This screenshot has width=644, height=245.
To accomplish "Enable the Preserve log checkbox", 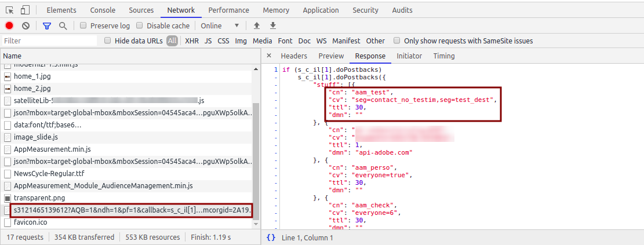I will [x=83, y=25].
